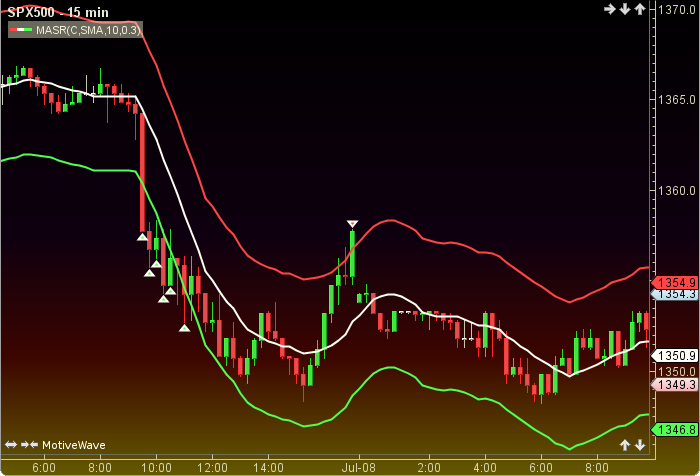The width and height of the screenshot is (700, 476).
Task: Click the 12:00 time axis label
Action: tap(212, 468)
